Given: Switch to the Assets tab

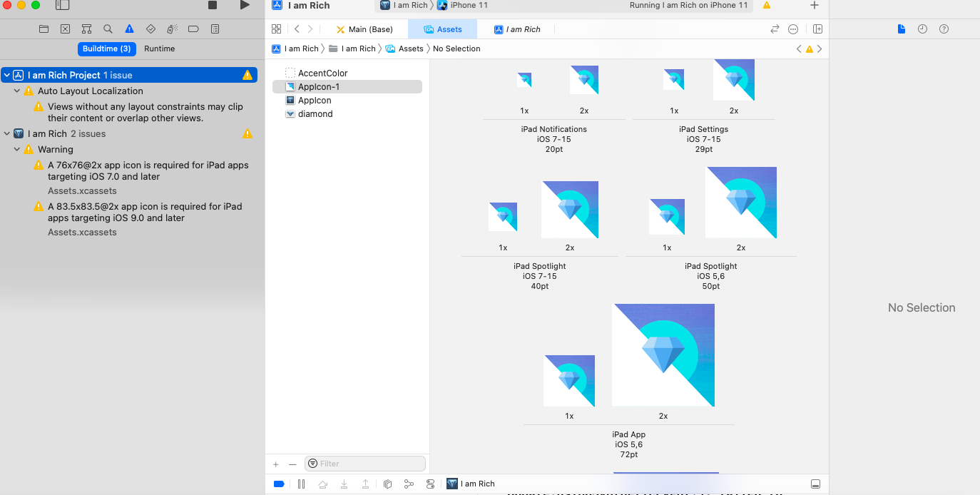Looking at the screenshot, I should [x=442, y=29].
